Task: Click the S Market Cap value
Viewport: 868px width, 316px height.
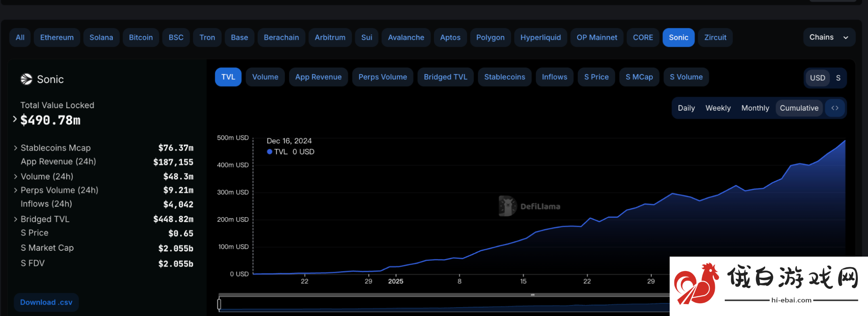Action: pos(176,249)
